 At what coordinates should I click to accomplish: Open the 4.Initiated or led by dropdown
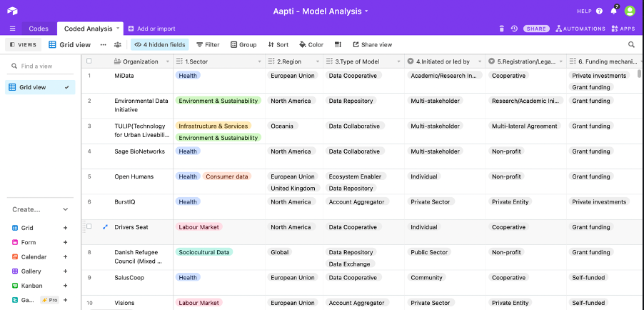coord(480,61)
